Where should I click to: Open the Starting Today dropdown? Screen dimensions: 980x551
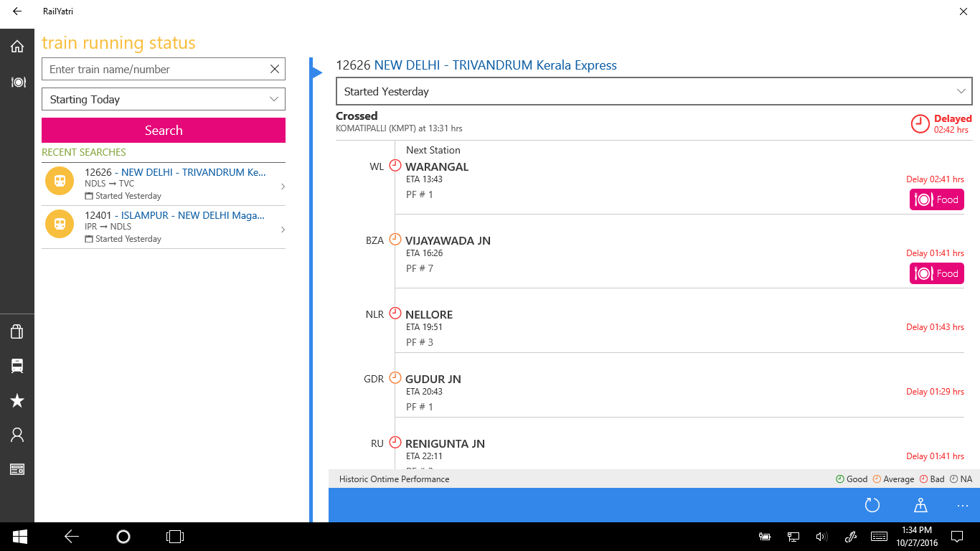click(x=164, y=99)
